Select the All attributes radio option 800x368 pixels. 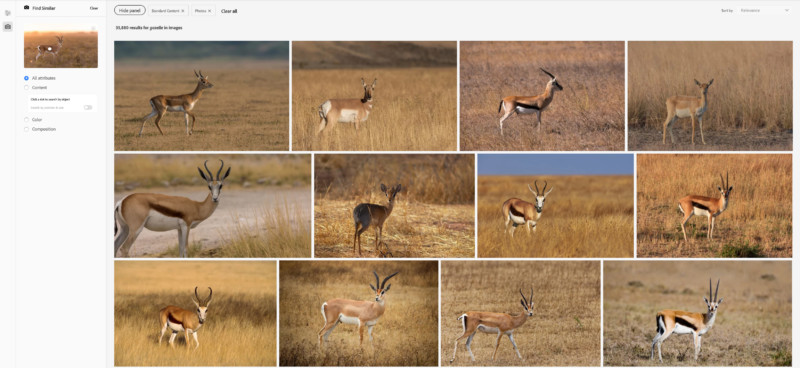coord(27,78)
